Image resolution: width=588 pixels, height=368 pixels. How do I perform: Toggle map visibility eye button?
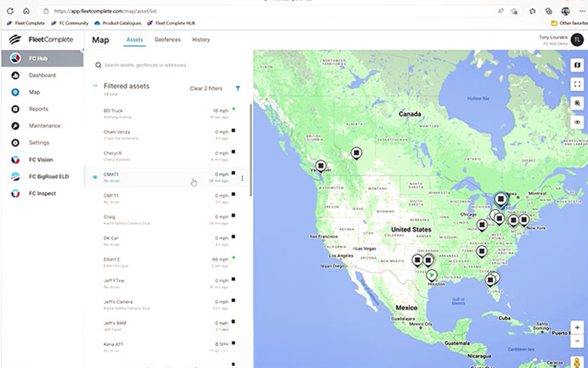(x=578, y=122)
